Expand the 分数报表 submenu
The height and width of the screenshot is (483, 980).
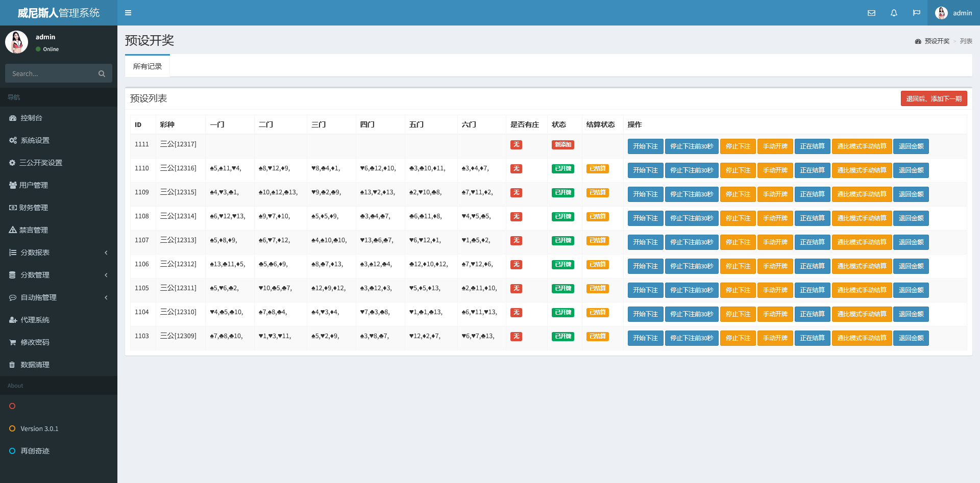[59, 252]
